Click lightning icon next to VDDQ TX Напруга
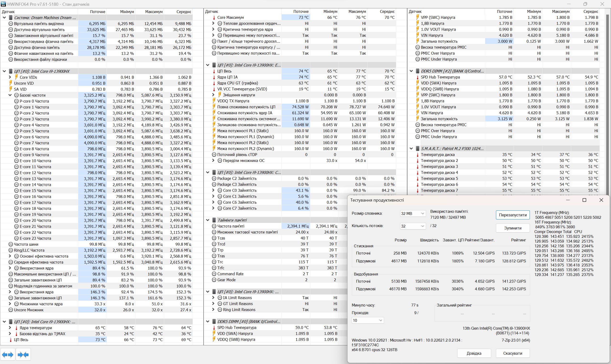The image size is (611, 364). pyautogui.click(x=214, y=101)
